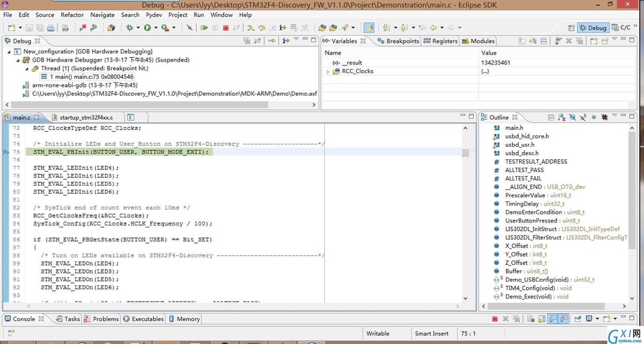Viewport: 644px width, 344px height.
Task: Click Sort alphabetically icon in Outline
Action: tap(562, 117)
